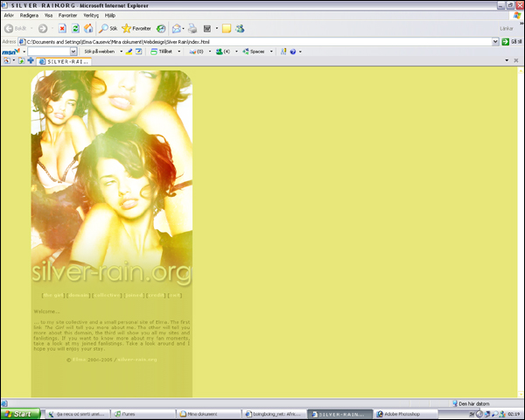Expand the address bar dropdown arrow
This screenshot has height=420, width=525.
tap(495, 42)
